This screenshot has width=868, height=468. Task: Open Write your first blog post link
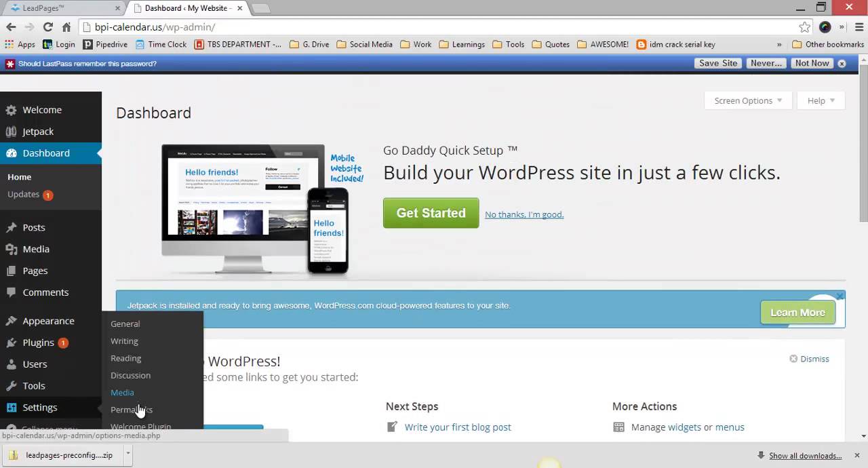[x=458, y=427]
